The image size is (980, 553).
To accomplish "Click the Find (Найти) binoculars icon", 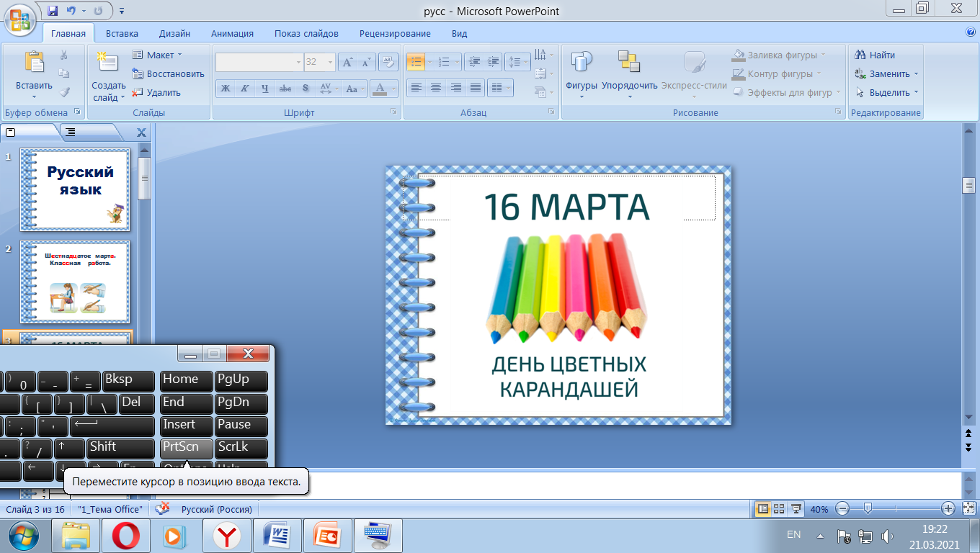I will pos(860,55).
